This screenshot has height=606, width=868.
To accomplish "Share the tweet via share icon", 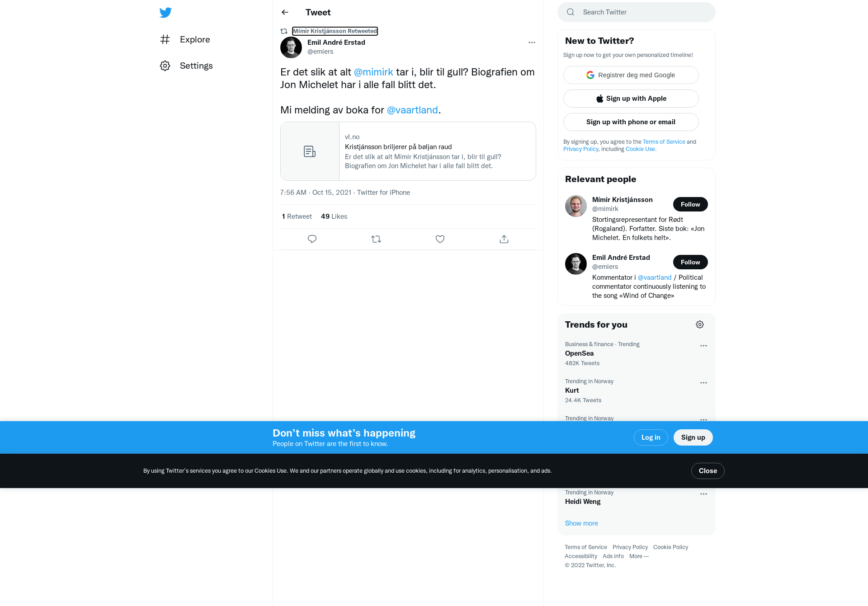I will tap(504, 239).
